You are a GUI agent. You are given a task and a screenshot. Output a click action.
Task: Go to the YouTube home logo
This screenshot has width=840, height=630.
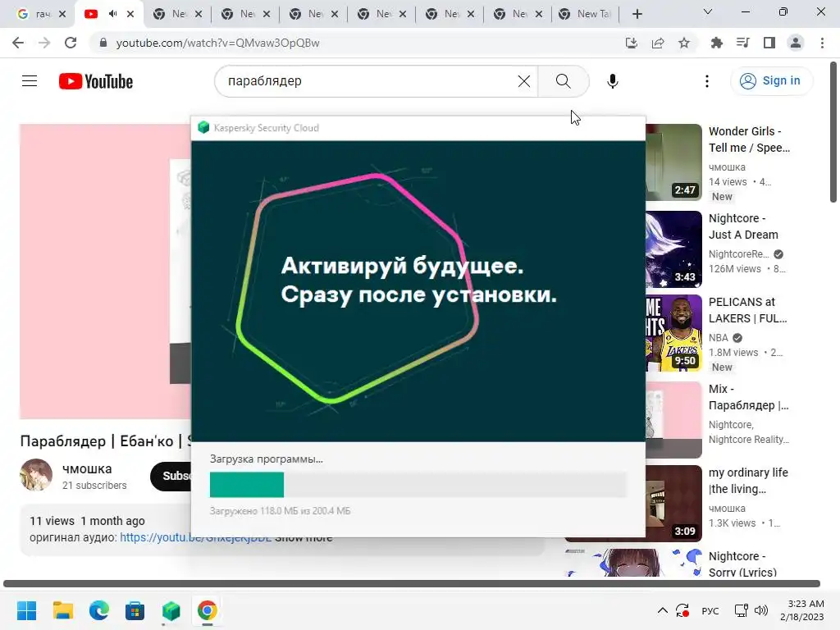(96, 81)
